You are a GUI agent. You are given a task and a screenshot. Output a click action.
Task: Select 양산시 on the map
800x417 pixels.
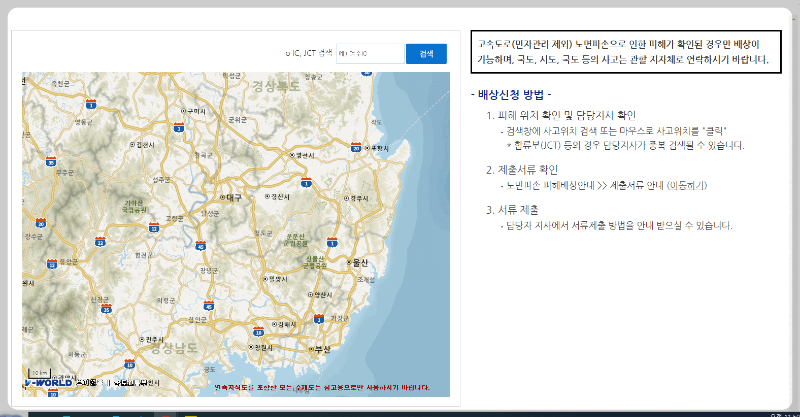[x=320, y=295]
